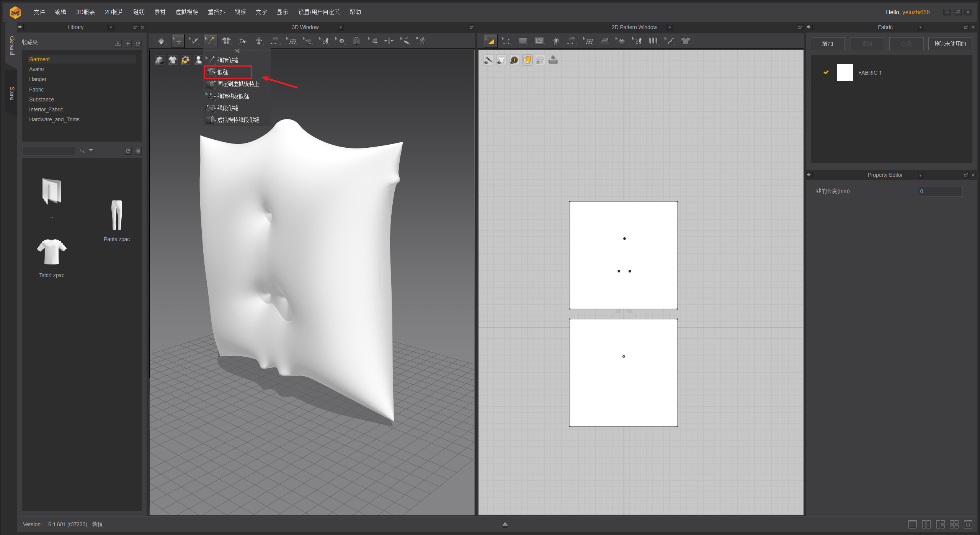980x535 pixels.
Task: Click the 删除未使用的 button
Action: (950, 44)
